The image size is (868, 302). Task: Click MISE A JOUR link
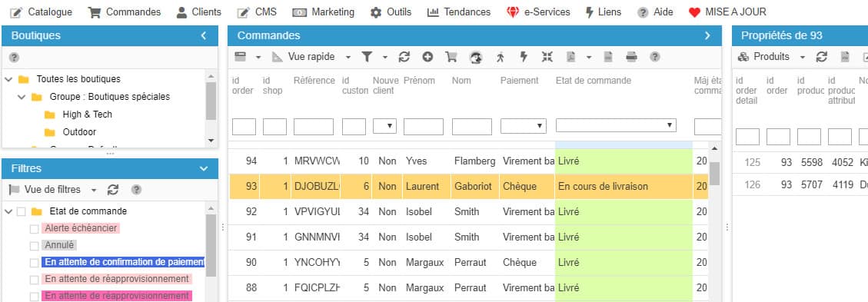[728, 12]
